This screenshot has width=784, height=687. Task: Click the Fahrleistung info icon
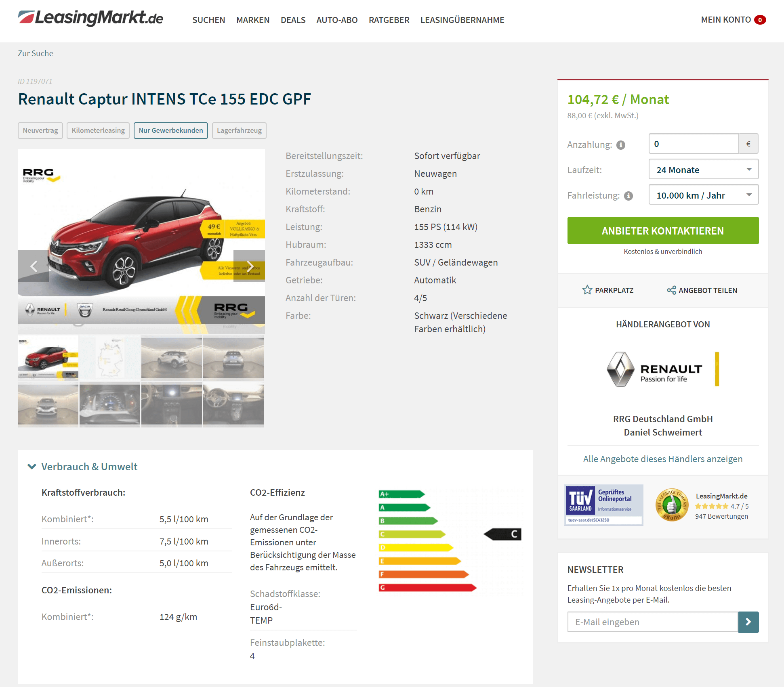pyautogui.click(x=628, y=196)
